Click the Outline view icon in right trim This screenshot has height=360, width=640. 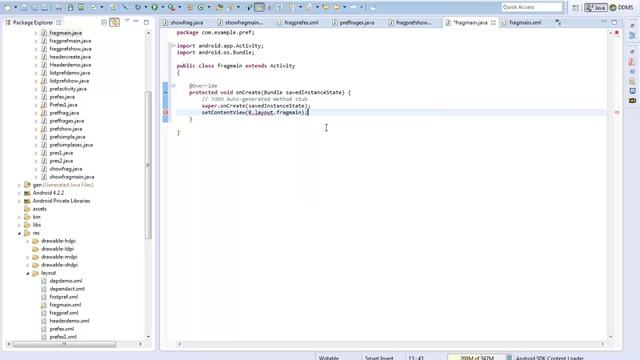tap(632, 36)
